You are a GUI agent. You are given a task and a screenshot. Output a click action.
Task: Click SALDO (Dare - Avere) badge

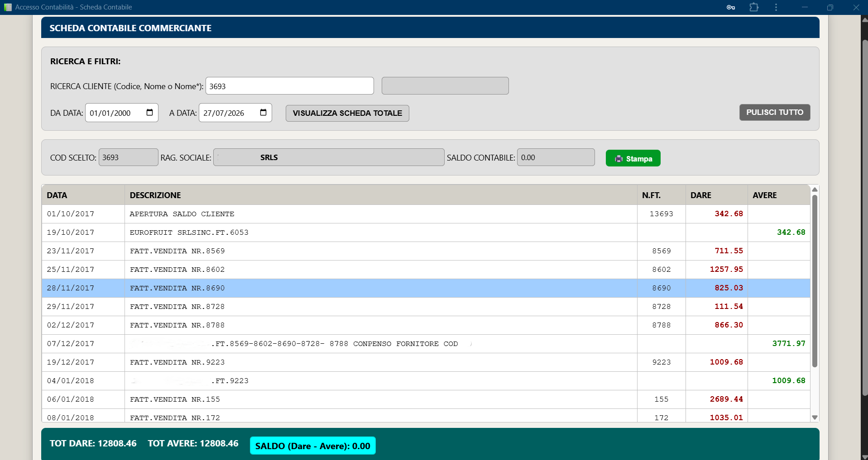[313, 446]
